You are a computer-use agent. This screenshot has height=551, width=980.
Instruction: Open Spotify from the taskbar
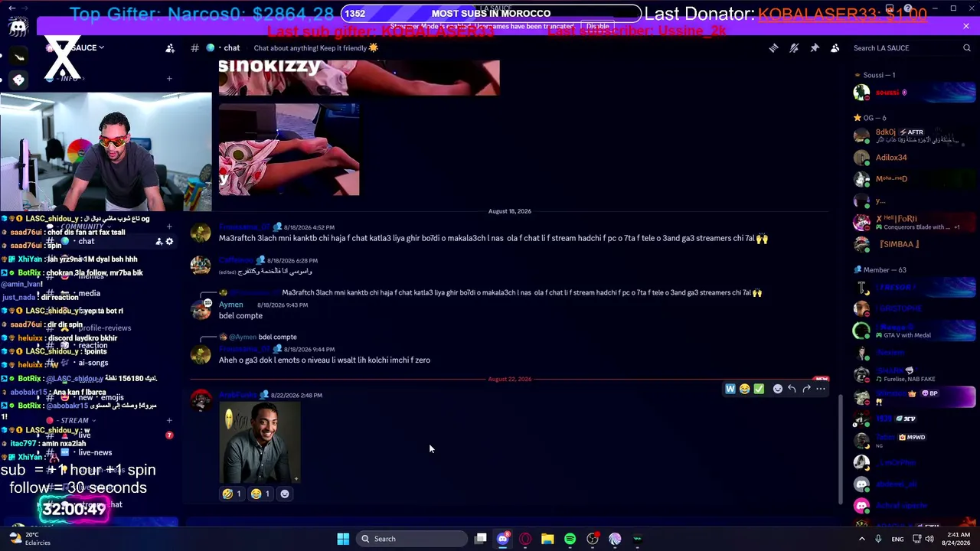[570, 539]
